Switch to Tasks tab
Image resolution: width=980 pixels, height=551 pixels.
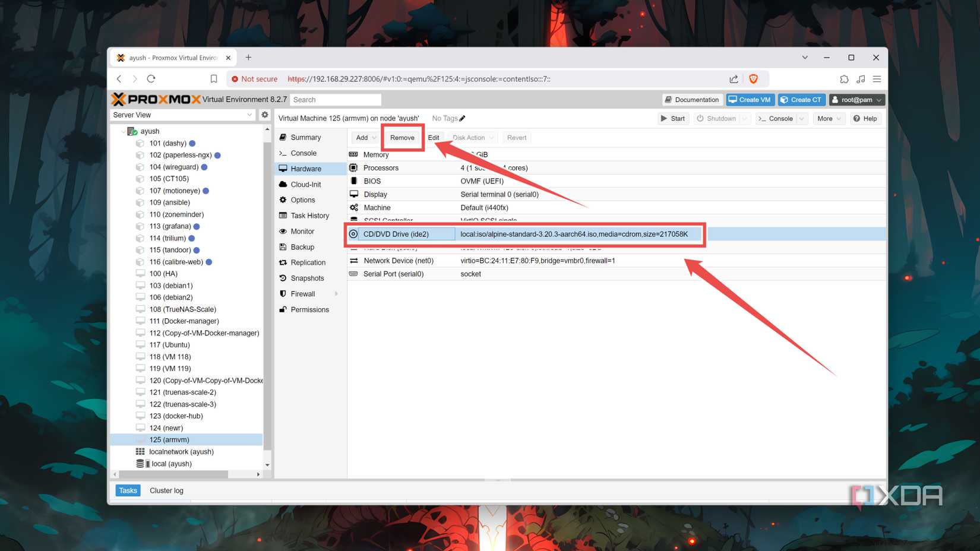pyautogui.click(x=128, y=490)
